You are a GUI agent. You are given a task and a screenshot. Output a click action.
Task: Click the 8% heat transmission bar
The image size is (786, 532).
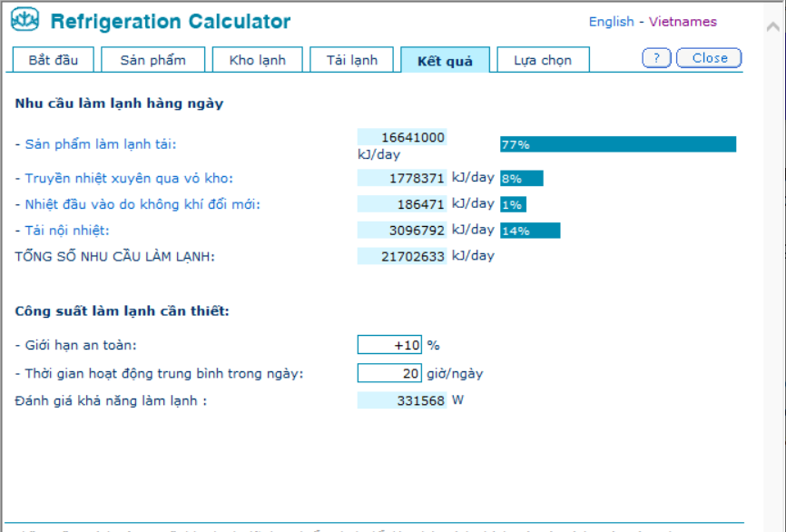click(x=521, y=179)
